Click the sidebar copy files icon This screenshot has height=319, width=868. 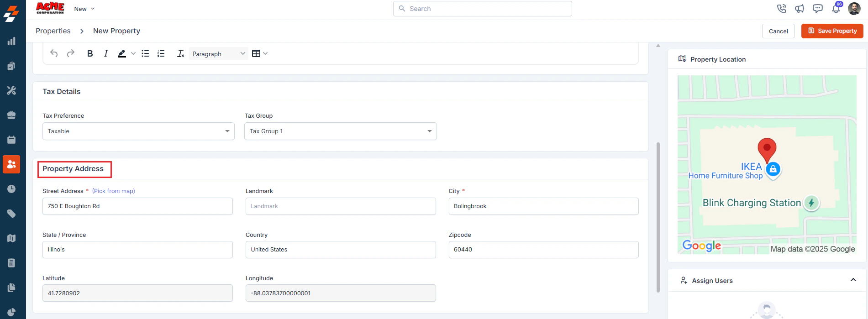click(x=11, y=288)
